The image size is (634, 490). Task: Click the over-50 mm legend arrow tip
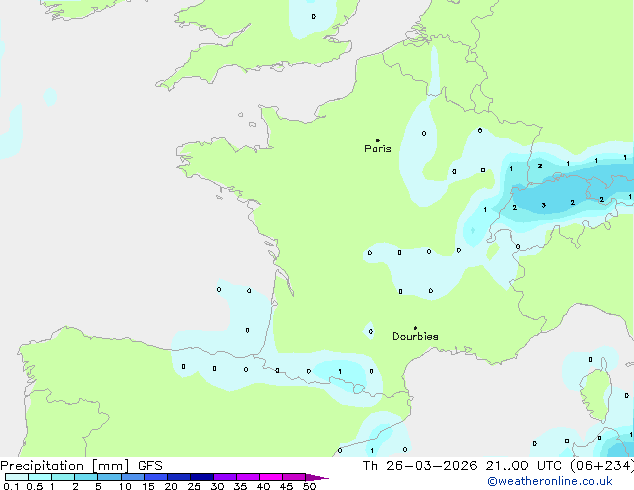[x=317, y=477]
